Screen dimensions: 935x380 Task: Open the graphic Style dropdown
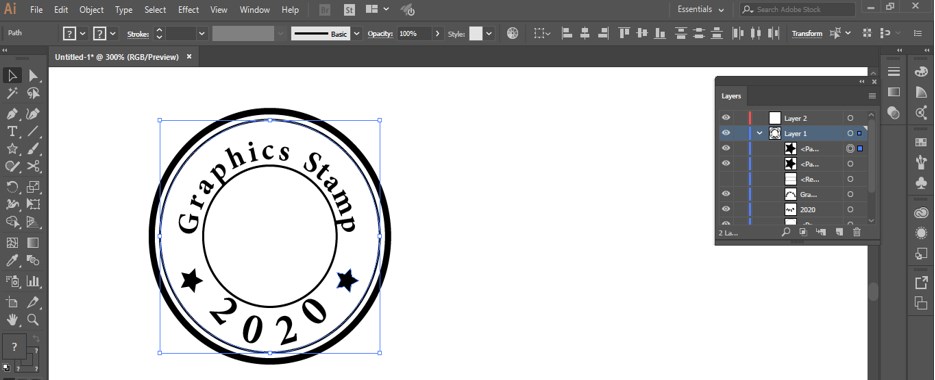489,34
